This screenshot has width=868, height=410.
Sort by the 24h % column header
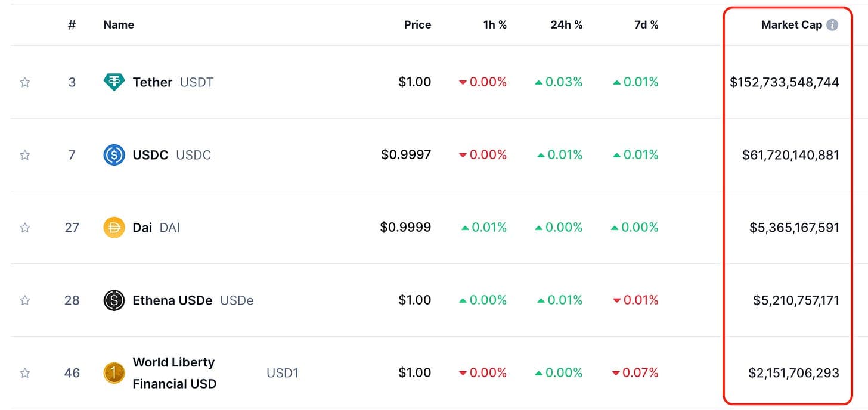[566, 25]
